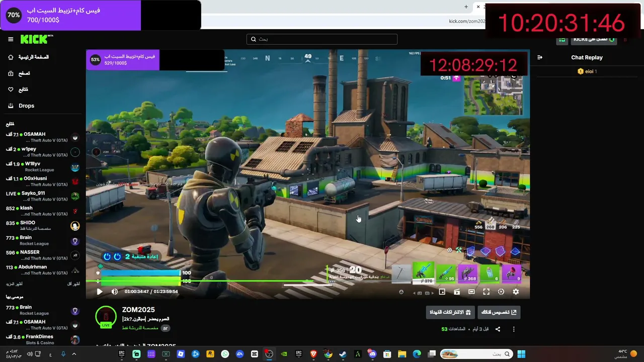644x362 pixels.
Task: Play the video
Action: (99, 292)
